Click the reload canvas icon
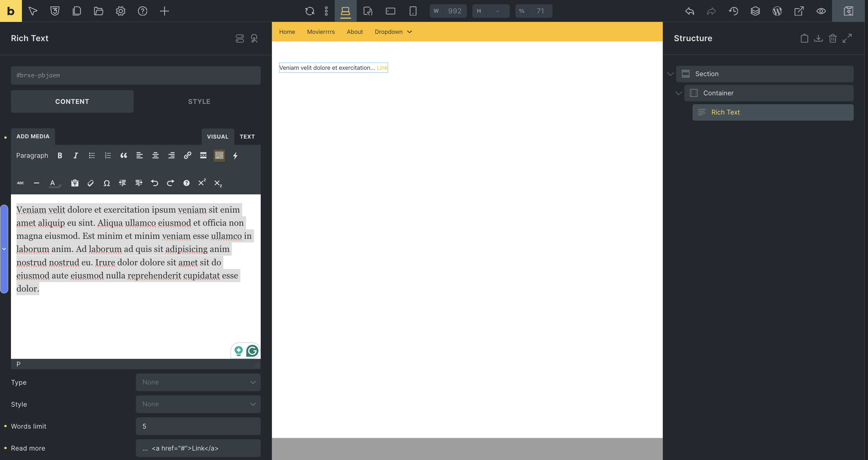 point(310,11)
